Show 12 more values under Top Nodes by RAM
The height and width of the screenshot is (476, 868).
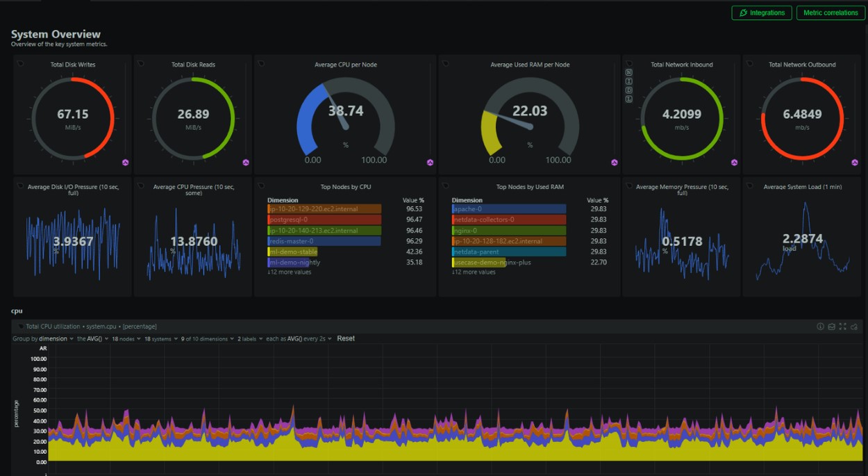click(474, 272)
